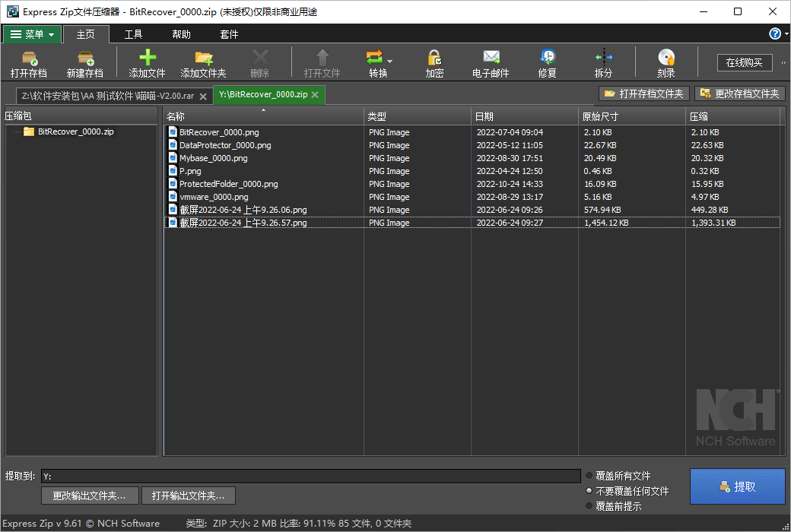Select BitRecover_0000.zip in archive tree
The height and width of the screenshot is (532, 791).
click(75, 131)
